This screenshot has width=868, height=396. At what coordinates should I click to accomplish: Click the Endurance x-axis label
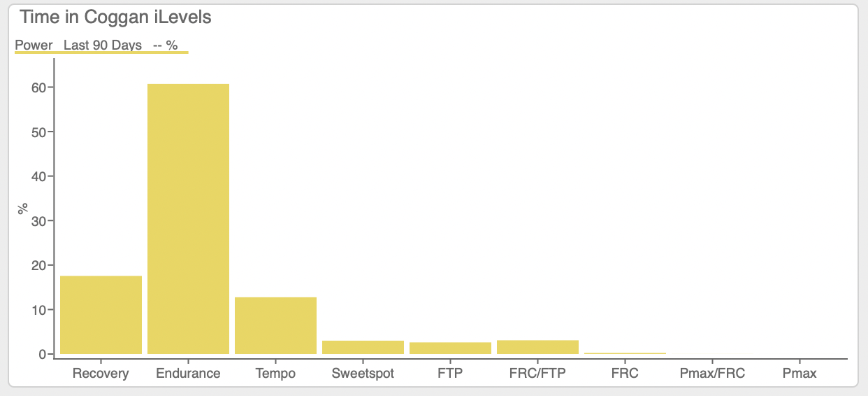[x=188, y=373]
